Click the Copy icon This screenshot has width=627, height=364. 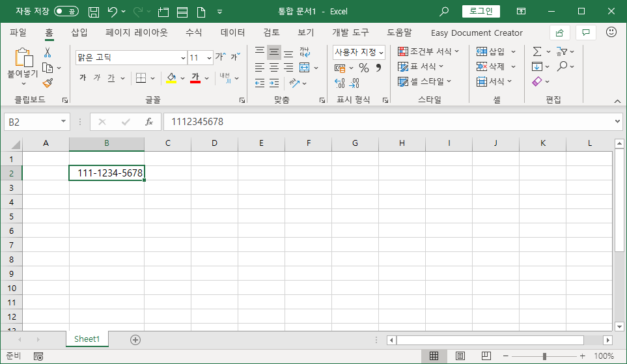48,68
